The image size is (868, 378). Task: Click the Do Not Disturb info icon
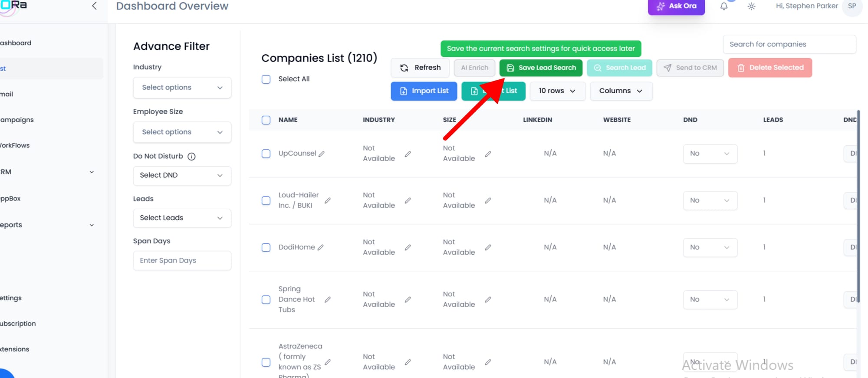[191, 157]
